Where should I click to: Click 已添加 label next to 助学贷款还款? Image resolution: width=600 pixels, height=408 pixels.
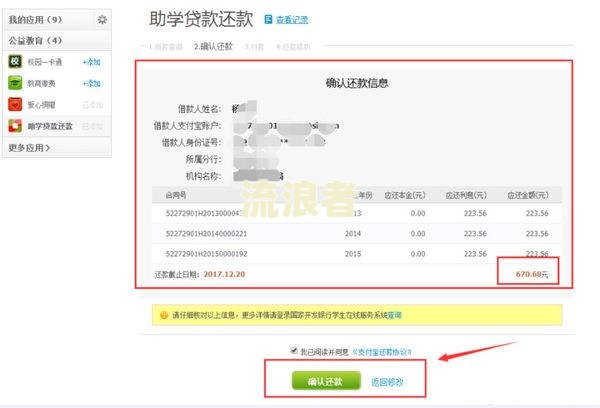(x=92, y=126)
